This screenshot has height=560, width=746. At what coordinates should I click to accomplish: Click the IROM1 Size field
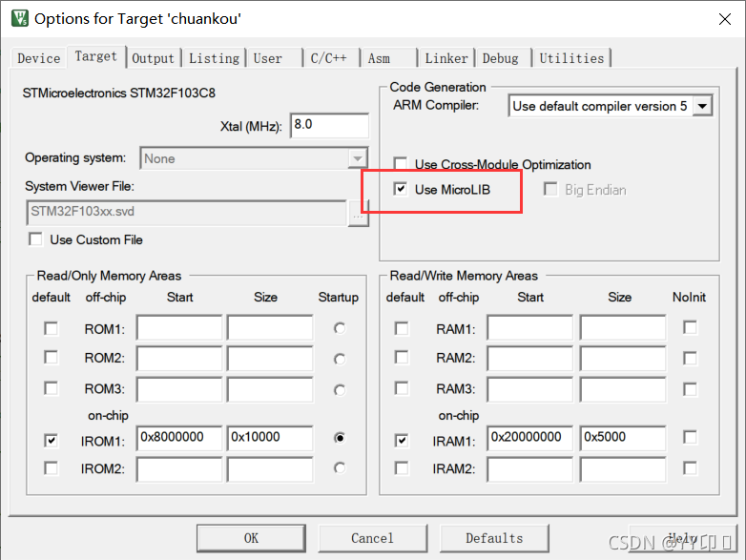click(270, 438)
